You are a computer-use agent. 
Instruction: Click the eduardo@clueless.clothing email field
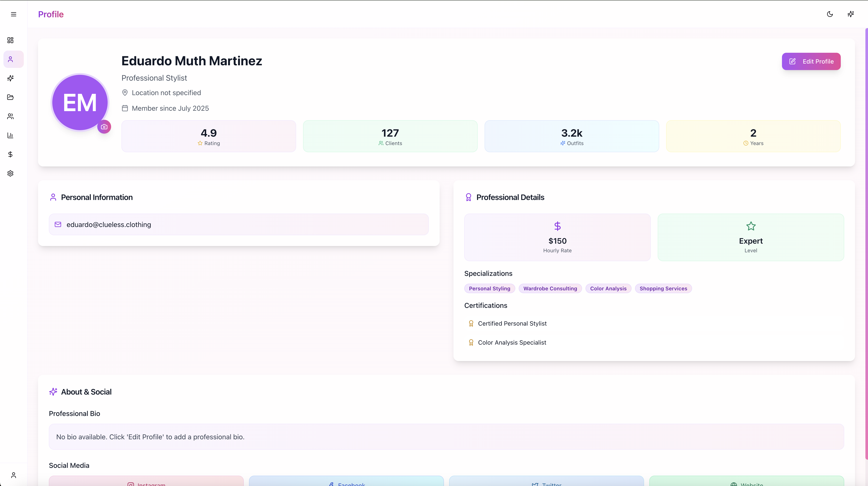click(239, 224)
